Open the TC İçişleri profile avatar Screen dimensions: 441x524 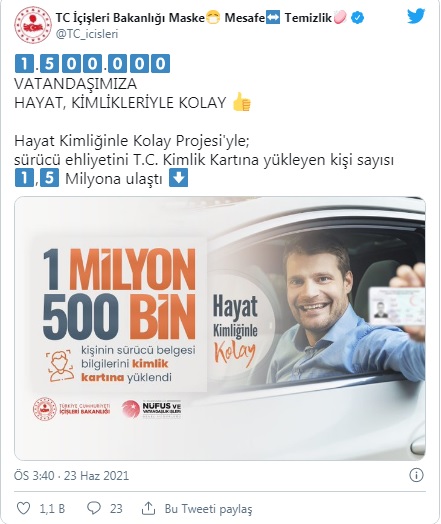point(33,25)
